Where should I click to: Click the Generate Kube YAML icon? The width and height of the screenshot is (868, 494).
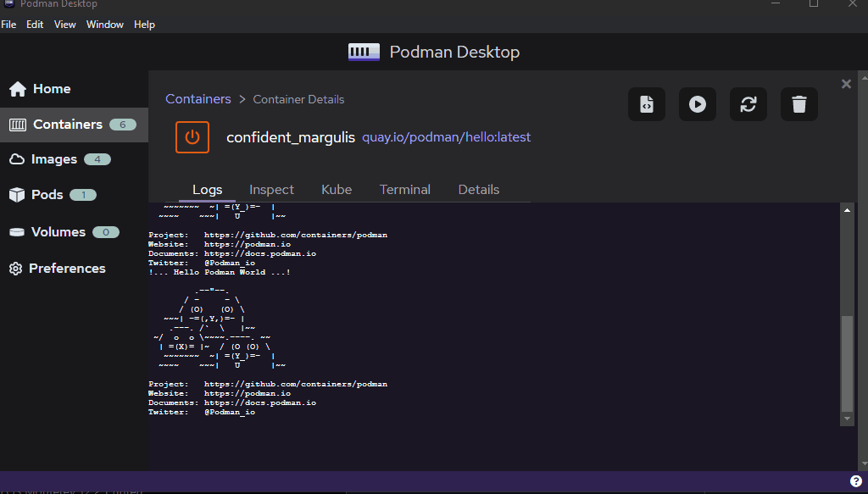click(646, 103)
